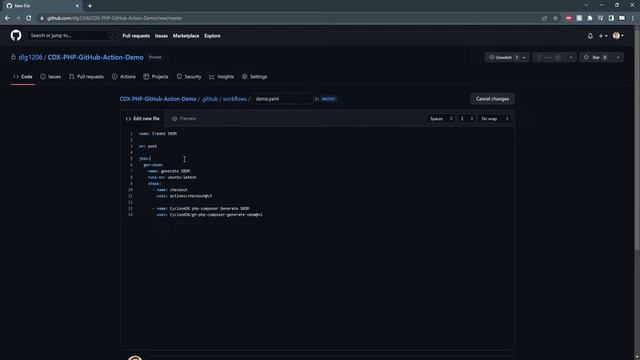Image resolution: width=640 pixels, height=360 pixels.
Task: Click the 'name: Create SBOM' code line
Action: point(158,133)
